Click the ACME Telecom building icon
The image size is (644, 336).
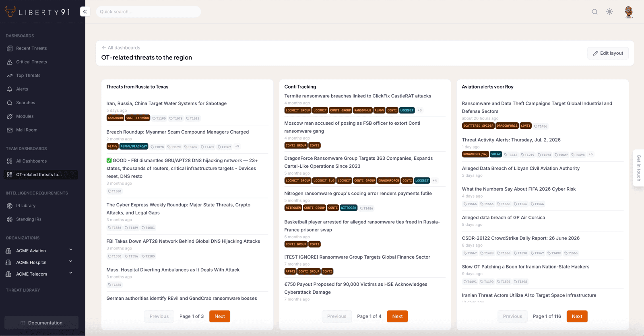pos(8,274)
